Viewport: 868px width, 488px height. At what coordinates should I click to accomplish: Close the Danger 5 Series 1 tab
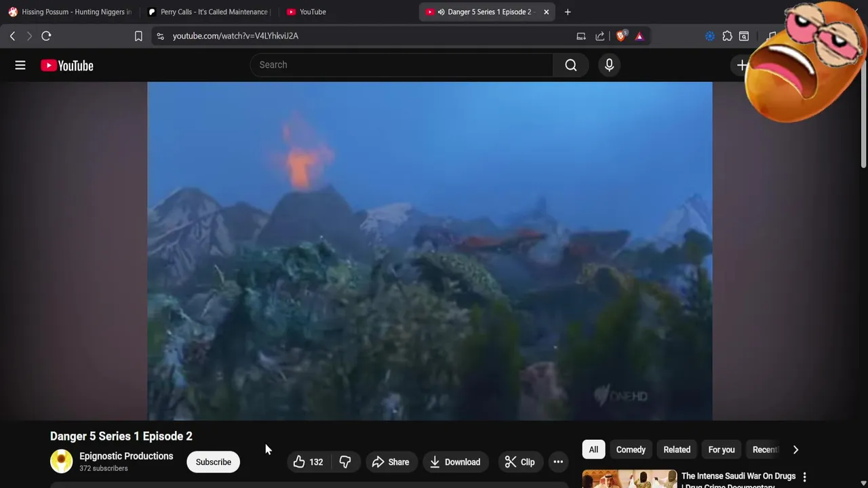(546, 12)
